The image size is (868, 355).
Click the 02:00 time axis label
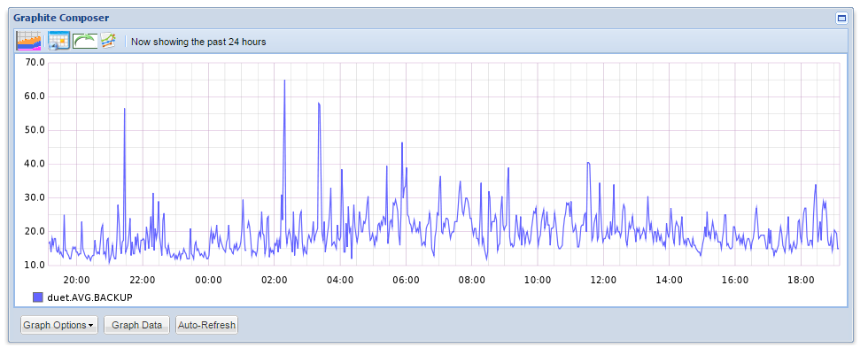pyautogui.click(x=274, y=280)
